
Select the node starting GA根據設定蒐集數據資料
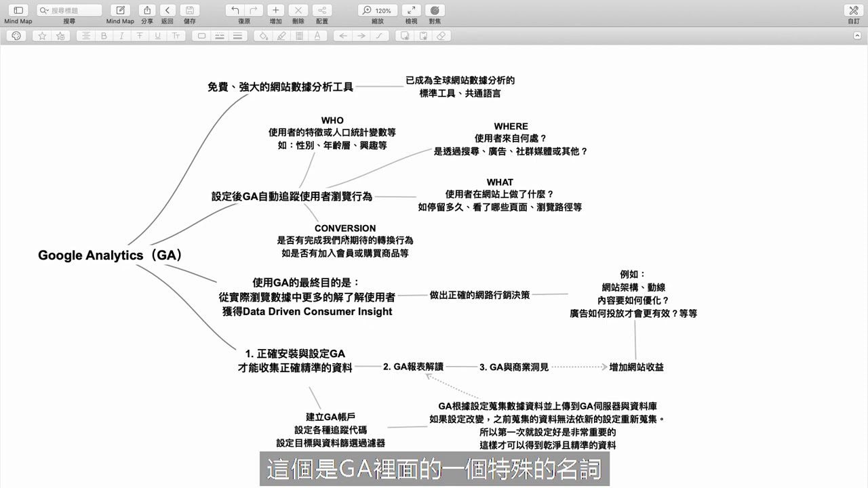(x=547, y=426)
